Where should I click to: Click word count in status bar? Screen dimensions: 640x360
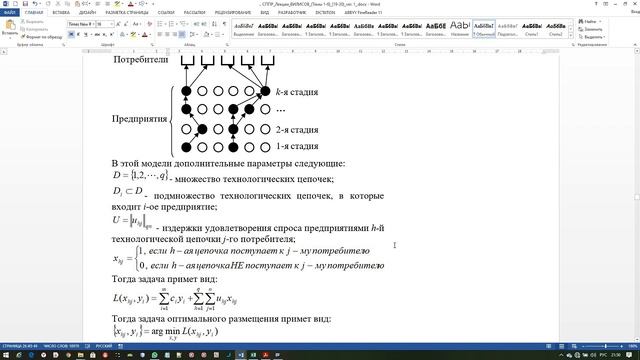click(61, 346)
